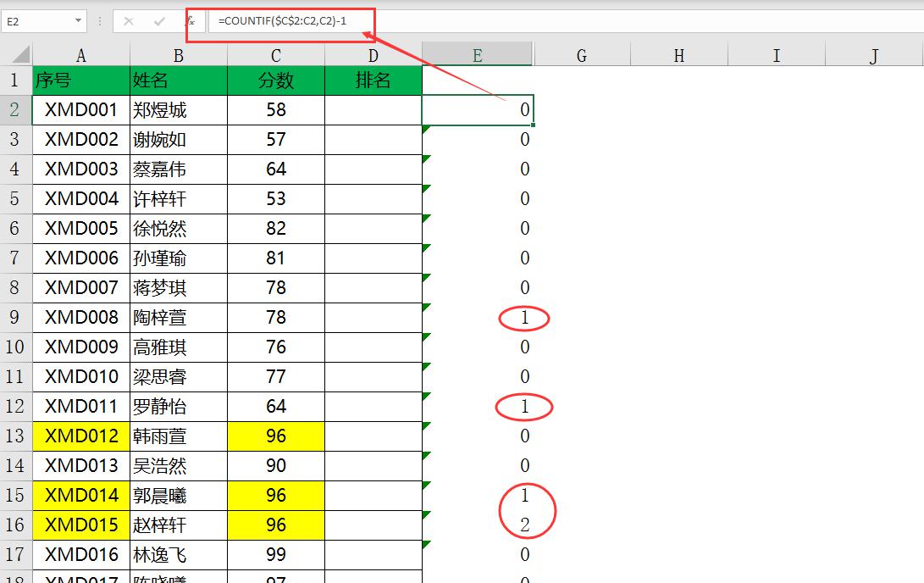Click the Select All corner triangle
Viewport: 924px width, 583px height.
[x=20, y=55]
